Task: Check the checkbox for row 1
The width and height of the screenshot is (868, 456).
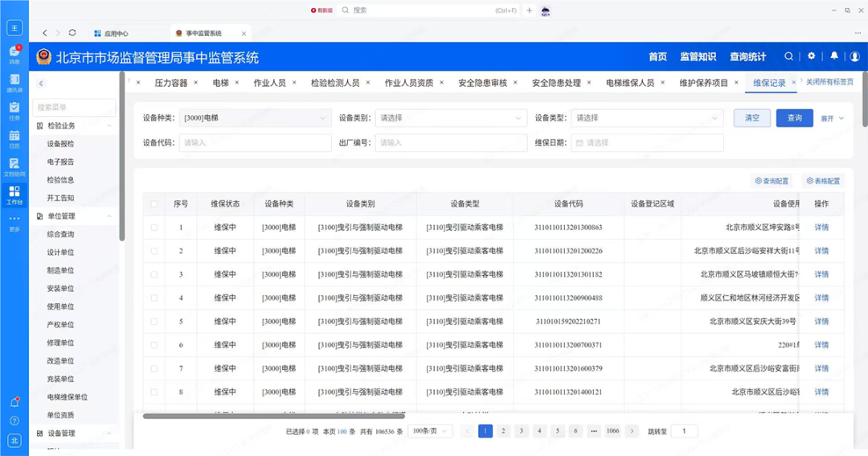Action: [154, 228]
